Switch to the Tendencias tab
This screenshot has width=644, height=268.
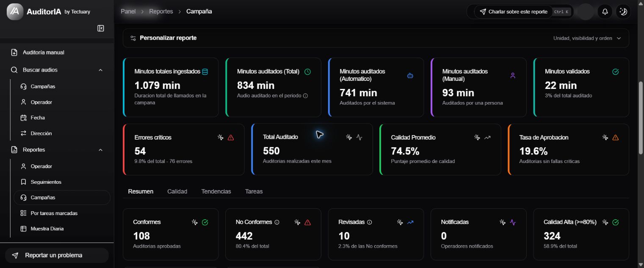tap(216, 191)
